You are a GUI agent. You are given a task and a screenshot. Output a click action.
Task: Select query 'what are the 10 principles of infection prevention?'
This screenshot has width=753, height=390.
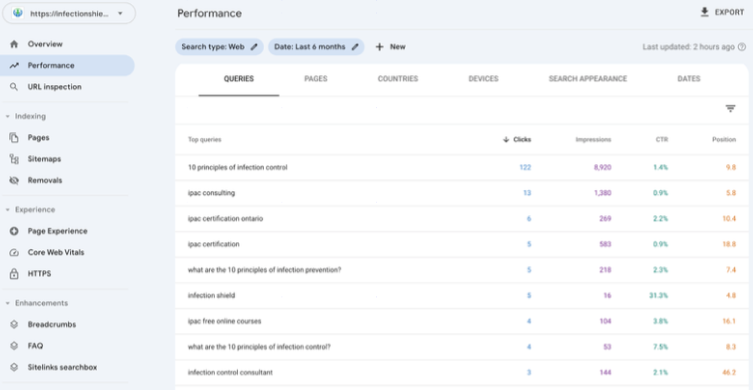(x=264, y=270)
